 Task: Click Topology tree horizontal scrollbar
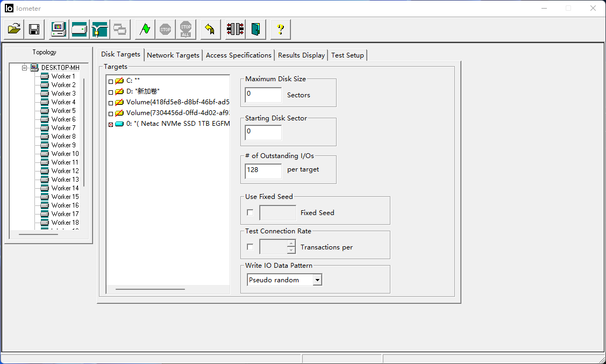38,234
